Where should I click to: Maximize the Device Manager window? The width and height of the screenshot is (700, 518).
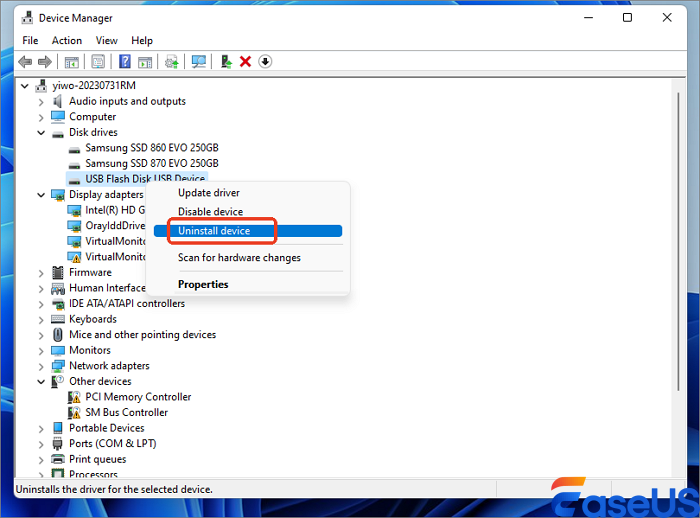627,18
